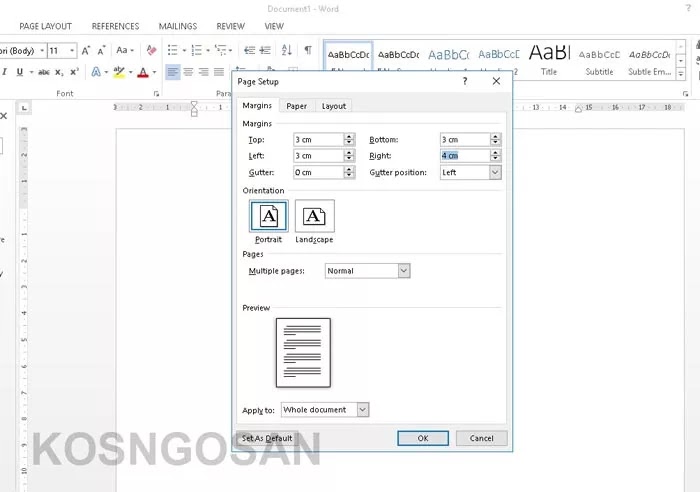Switch to Layout tab in Page Setup
Screen dimensions: 700x492
coord(333,106)
